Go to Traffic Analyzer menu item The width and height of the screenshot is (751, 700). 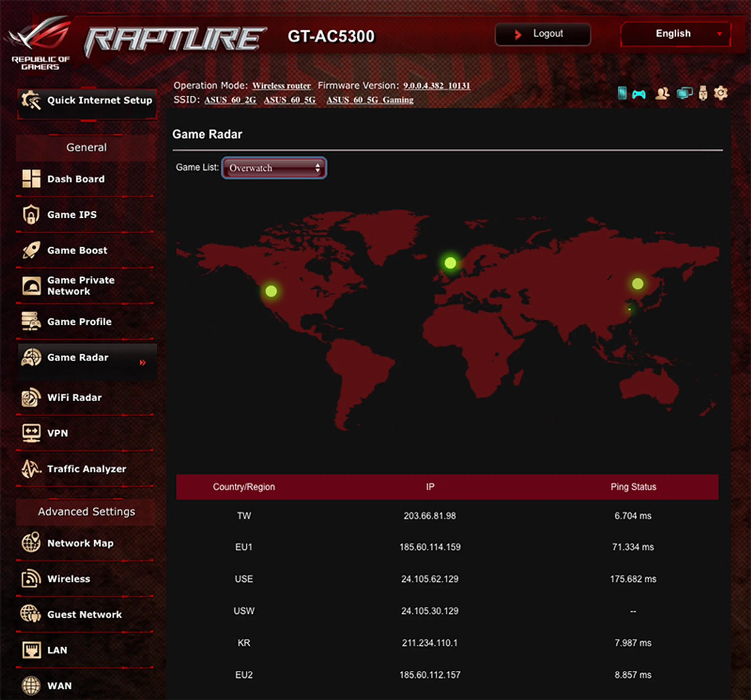pos(86,469)
